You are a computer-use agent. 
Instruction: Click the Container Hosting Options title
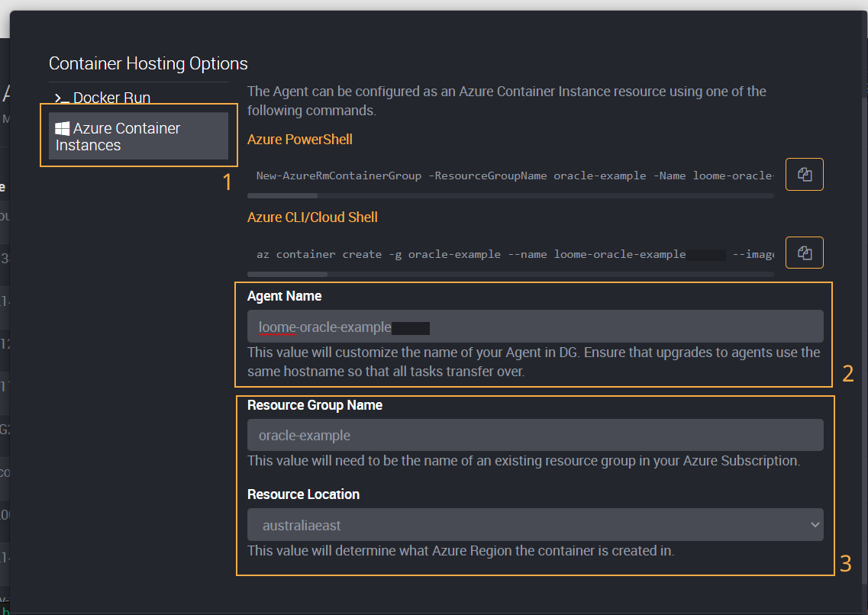tap(148, 63)
